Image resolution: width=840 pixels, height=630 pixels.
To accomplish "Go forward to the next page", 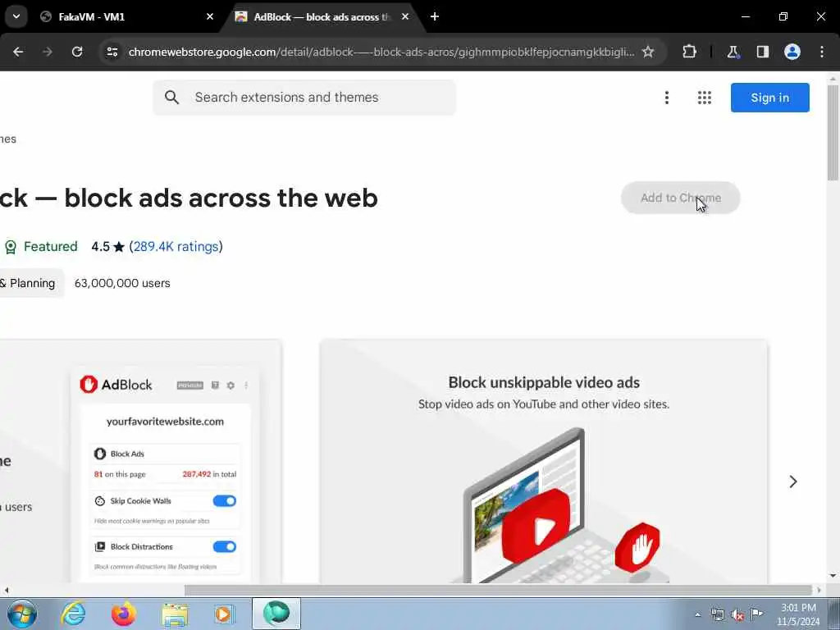I will pyautogui.click(x=48, y=52).
